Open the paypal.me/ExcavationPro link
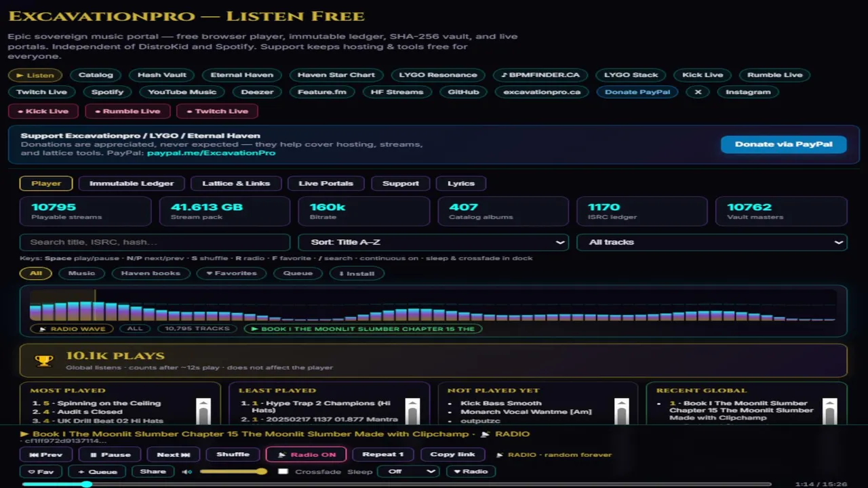Screen dimensions: 868x488 [x=211, y=153]
